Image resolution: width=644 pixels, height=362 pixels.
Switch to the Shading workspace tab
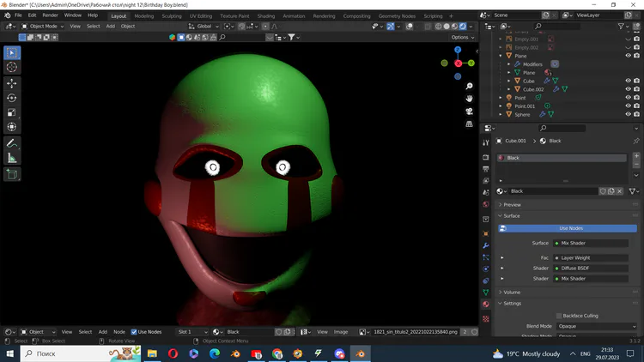[x=265, y=16]
